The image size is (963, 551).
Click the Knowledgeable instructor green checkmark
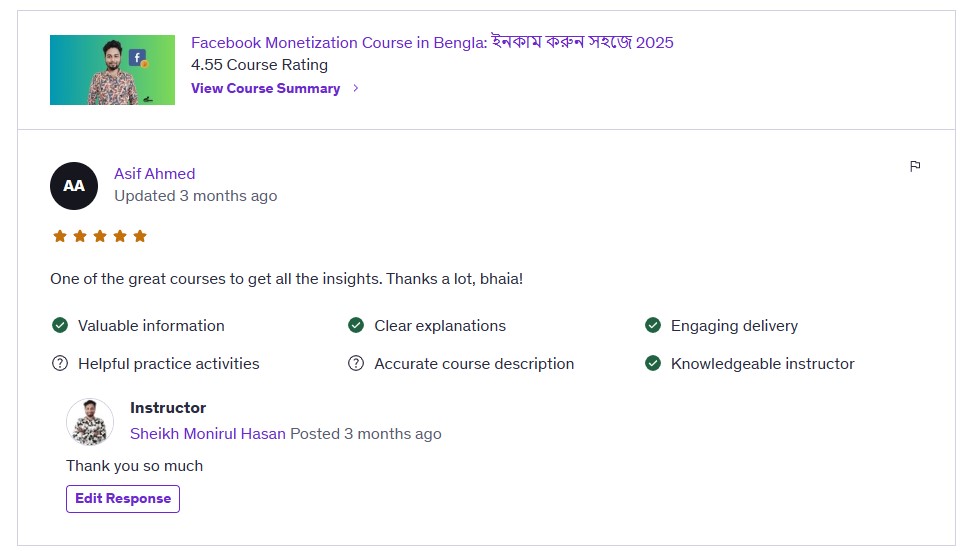tap(652, 363)
